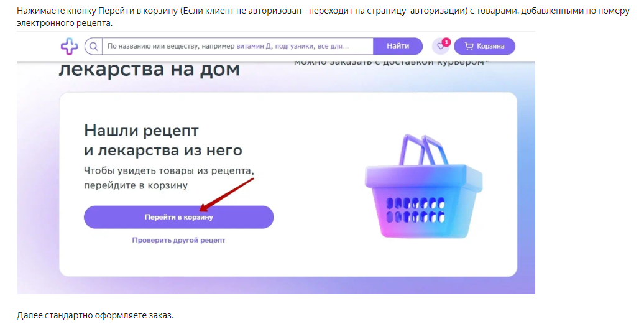Click the purple shopping basket illustration

pyautogui.click(x=424, y=187)
